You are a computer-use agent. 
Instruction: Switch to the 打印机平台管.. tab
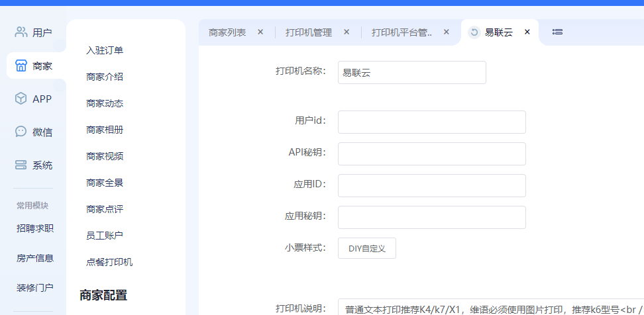402,32
